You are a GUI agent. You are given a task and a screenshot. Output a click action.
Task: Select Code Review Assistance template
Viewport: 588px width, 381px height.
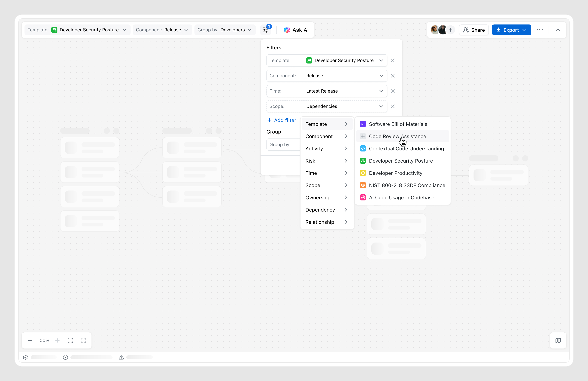(x=397, y=136)
